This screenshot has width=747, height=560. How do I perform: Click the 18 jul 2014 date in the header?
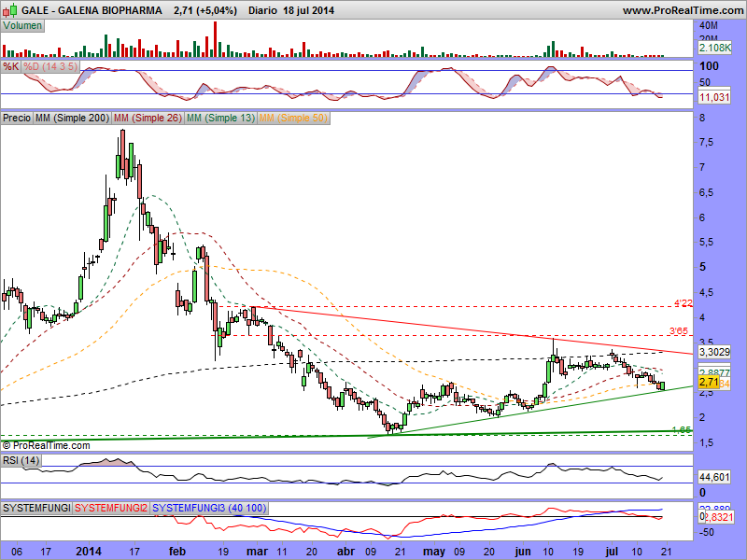(x=308, y=10)
